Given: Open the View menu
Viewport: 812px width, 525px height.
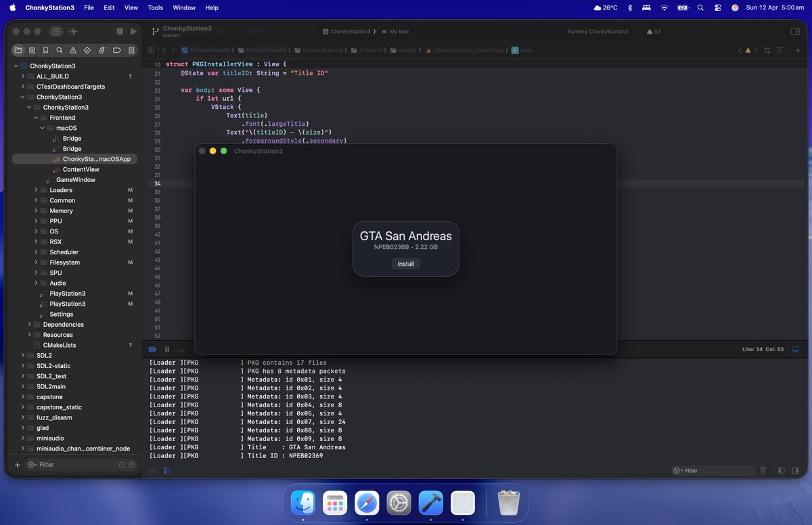Looking at the screenshot, I should coord(131,7).
